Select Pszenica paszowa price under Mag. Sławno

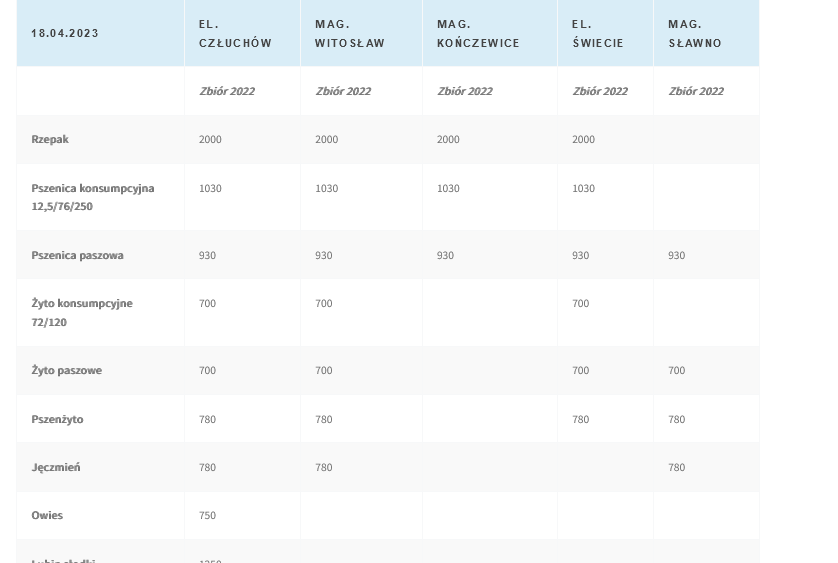point(677,255)
